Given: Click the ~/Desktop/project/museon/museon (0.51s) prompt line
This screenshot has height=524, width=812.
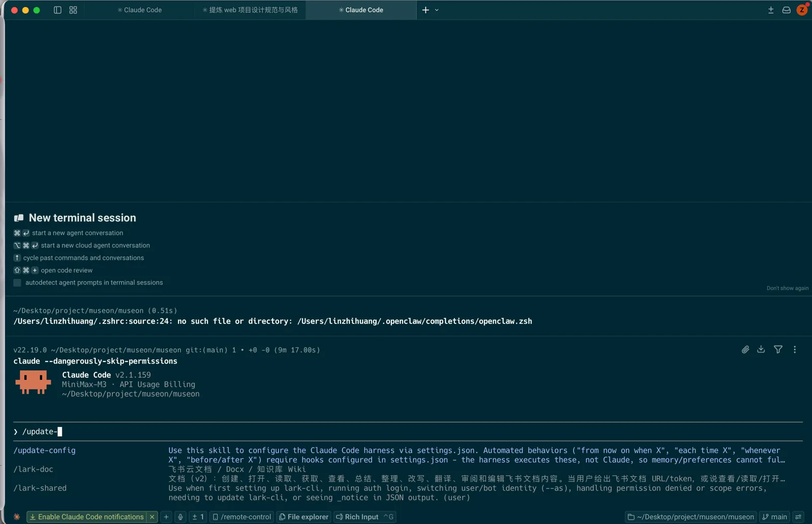Looking at the screenshot, I should pyautogui.click(x=95, y=310).
